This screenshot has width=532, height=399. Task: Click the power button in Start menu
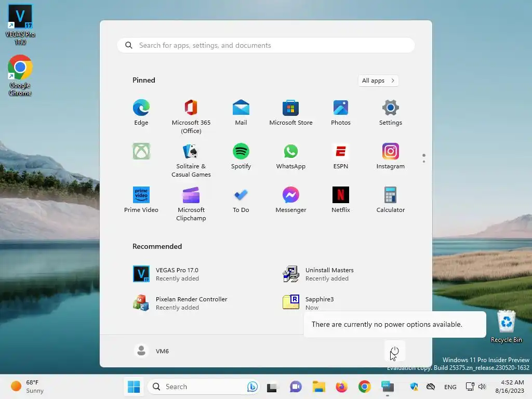tap(395, 351)
